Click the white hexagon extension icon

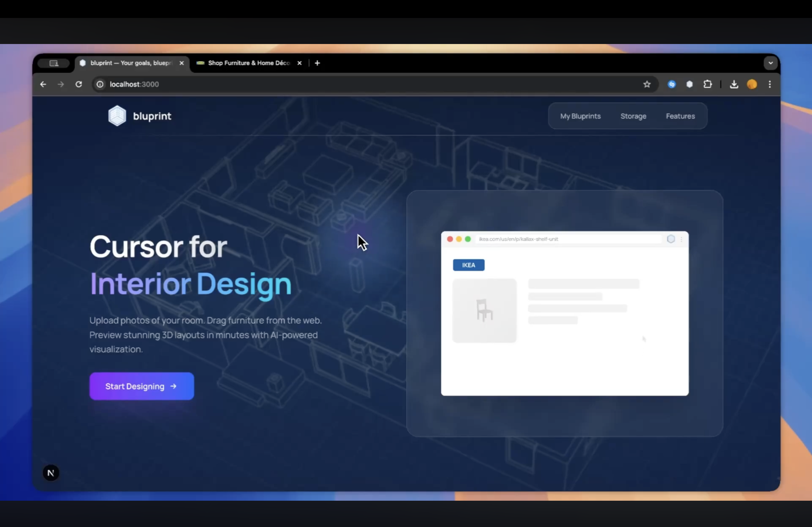pyautogui.click(x=690, y=84)
